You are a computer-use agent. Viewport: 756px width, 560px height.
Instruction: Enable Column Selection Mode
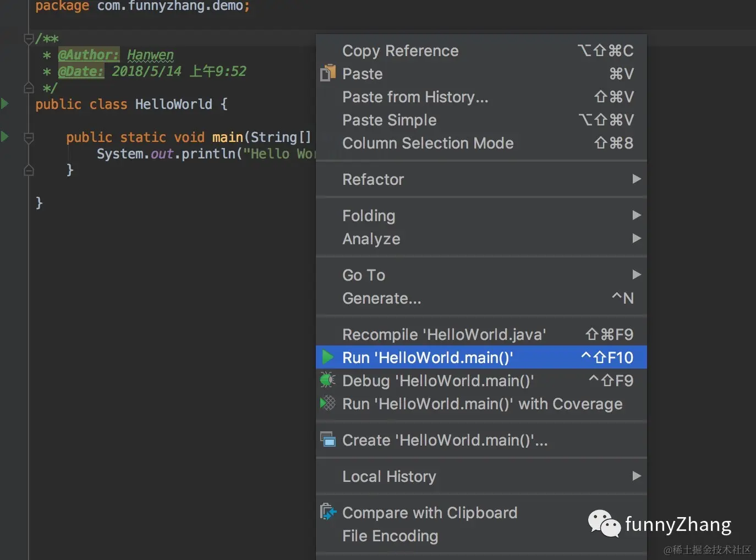click(x=481, y=143)
